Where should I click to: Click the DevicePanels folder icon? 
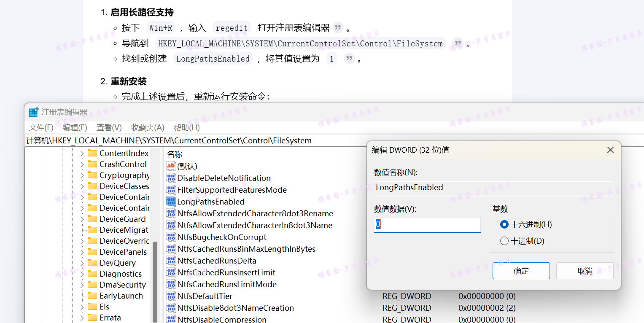point(92,252)
